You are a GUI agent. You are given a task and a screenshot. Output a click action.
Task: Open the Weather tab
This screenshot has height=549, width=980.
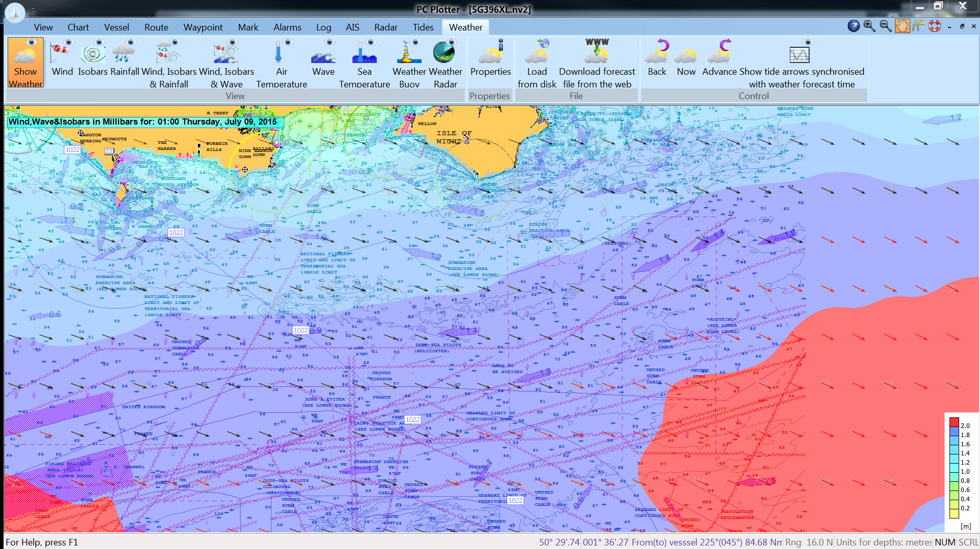(x=464, y=27)
